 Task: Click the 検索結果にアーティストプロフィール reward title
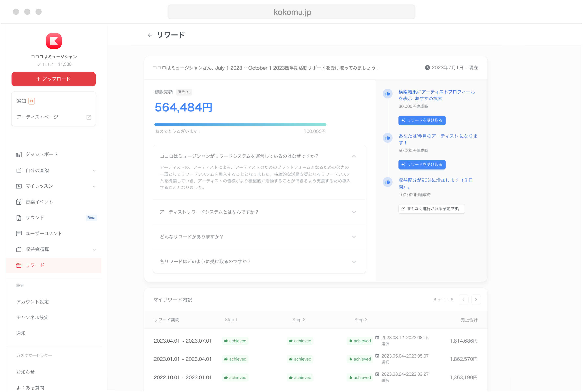pos(437,95)
